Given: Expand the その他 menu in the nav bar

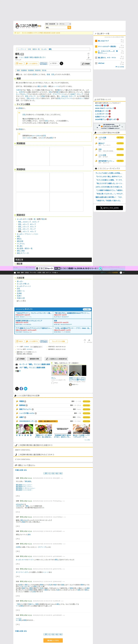Looking at the screenshot, I should 55,273.
